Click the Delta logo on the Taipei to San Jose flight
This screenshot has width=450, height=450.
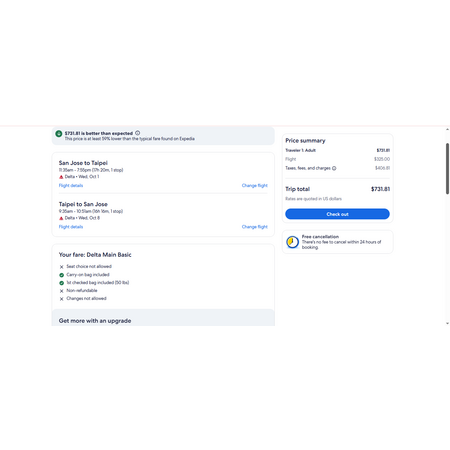[x=61, y=218]
